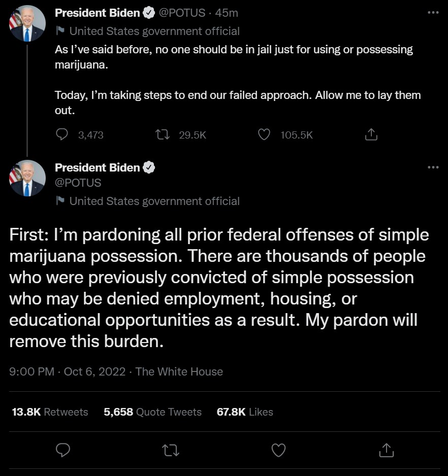This screenshot has width=448, height=476.
Task: Like the main pardon tweet
Action: click(278, 450)
